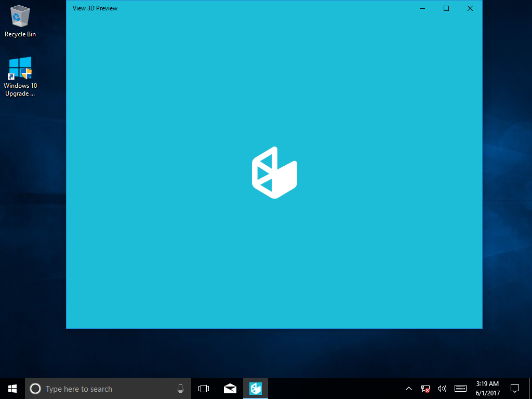Select the View 3D Preview taskbar icon
Screen dimensions: 532x399
pos(255,388)
